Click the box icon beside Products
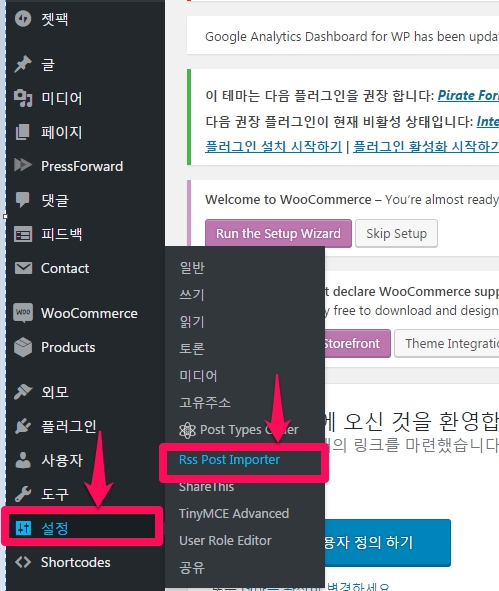The height and width of the screenshot is (591, 499). point(23,347)
